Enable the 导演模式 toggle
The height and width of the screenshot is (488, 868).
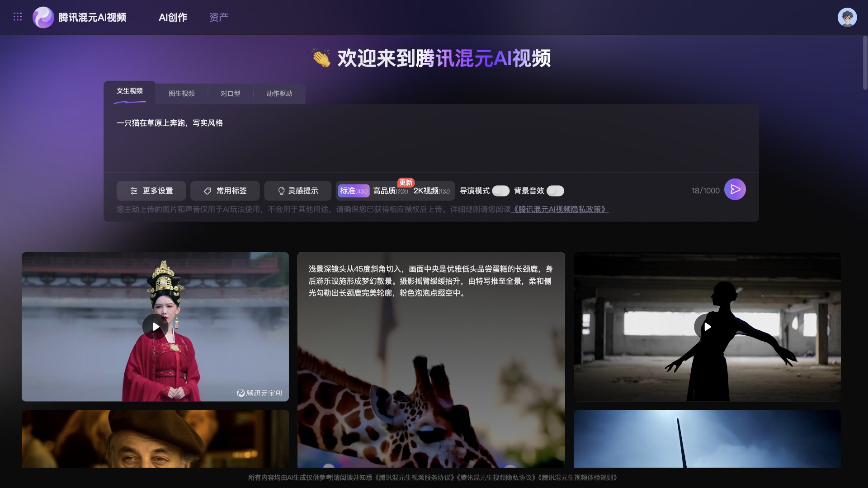tap(501, 191)
